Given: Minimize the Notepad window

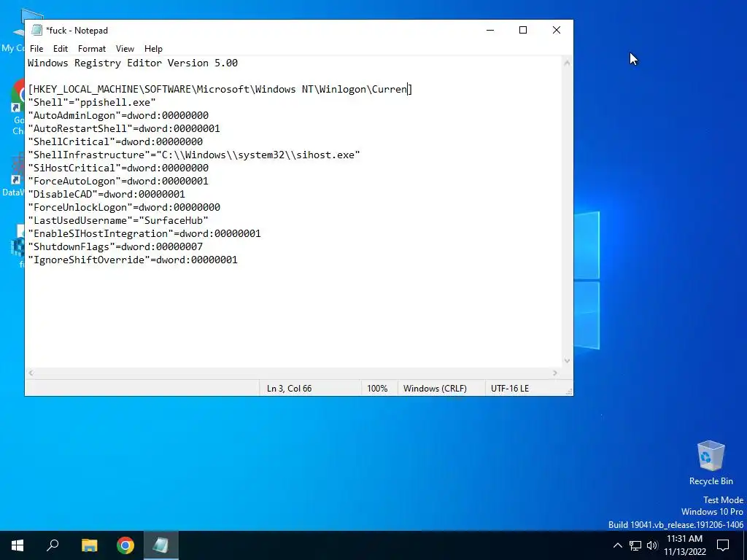Looking at the screenshot, I should [x=490, y=30].
